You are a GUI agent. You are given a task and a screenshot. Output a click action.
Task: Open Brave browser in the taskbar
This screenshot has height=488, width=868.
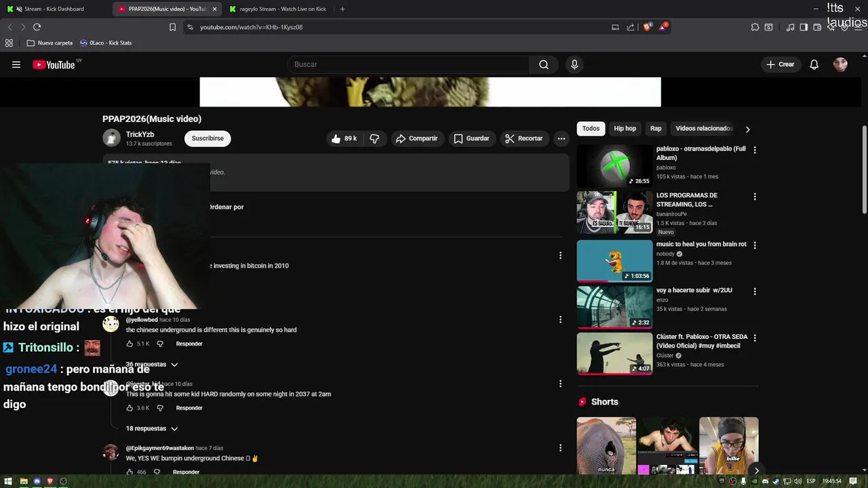[50, 481]
